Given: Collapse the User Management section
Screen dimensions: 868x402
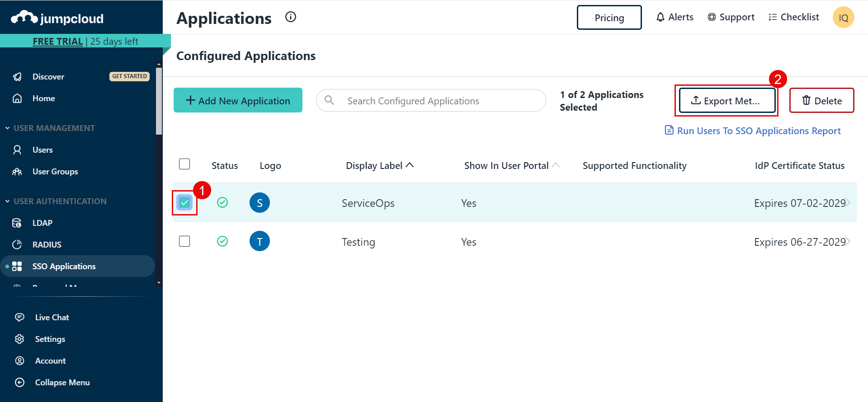Looking at the screenshot, I should (x=8, y=128).
